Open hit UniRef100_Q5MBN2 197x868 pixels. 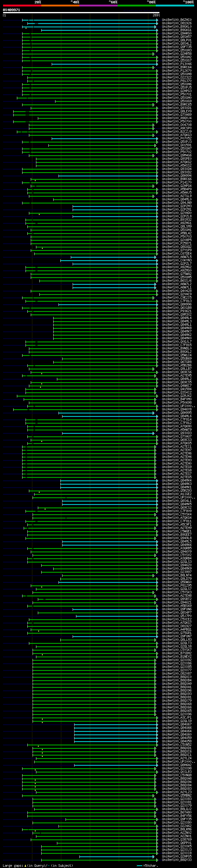pyautogui.click(x=177, y=796)
